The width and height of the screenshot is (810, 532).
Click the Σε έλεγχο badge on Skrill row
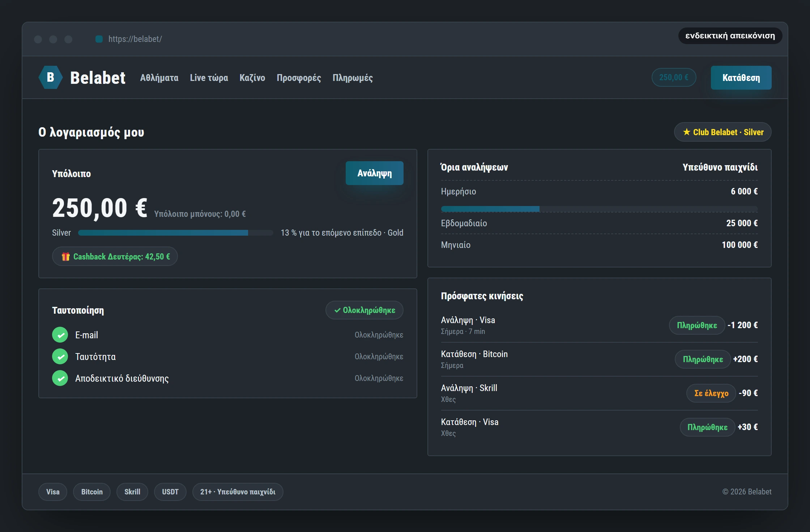(711, 393)
